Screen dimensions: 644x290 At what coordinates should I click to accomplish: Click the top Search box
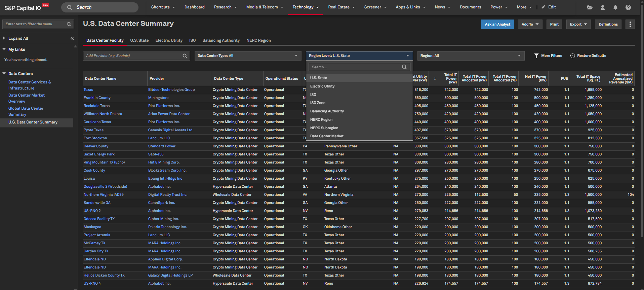point(100,7)
